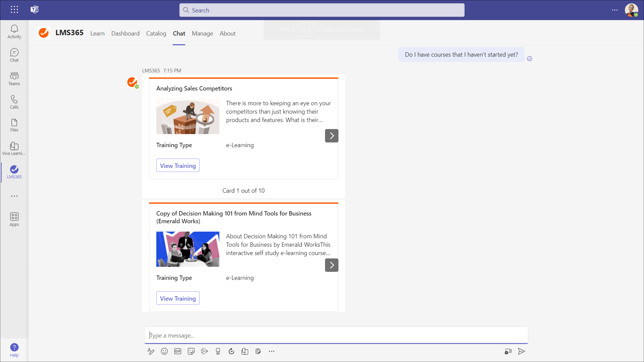
Task: Focus the Type a message field
Action: 335,336
